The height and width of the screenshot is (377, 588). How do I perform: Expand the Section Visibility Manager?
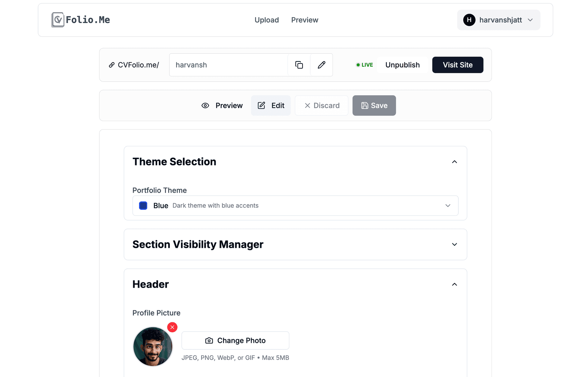pos(454,244)
